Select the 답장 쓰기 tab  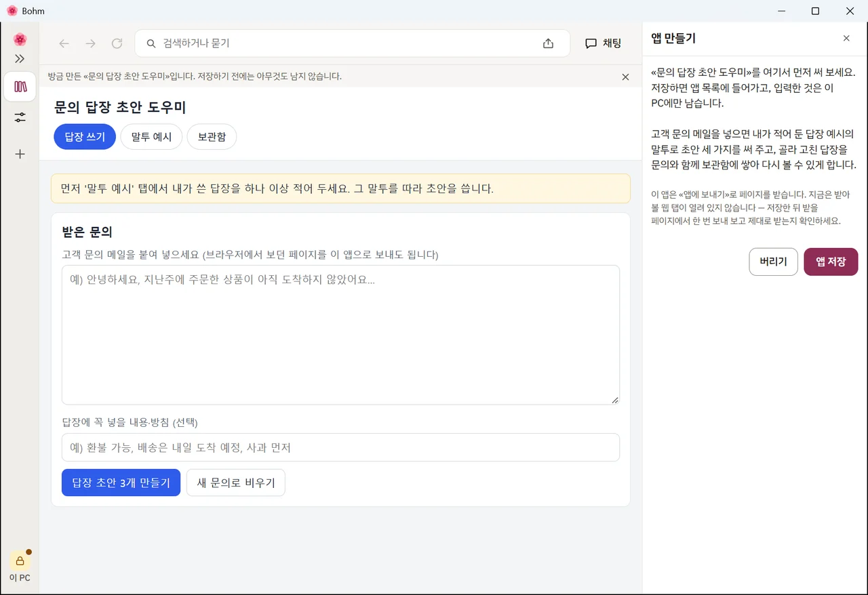85,137
